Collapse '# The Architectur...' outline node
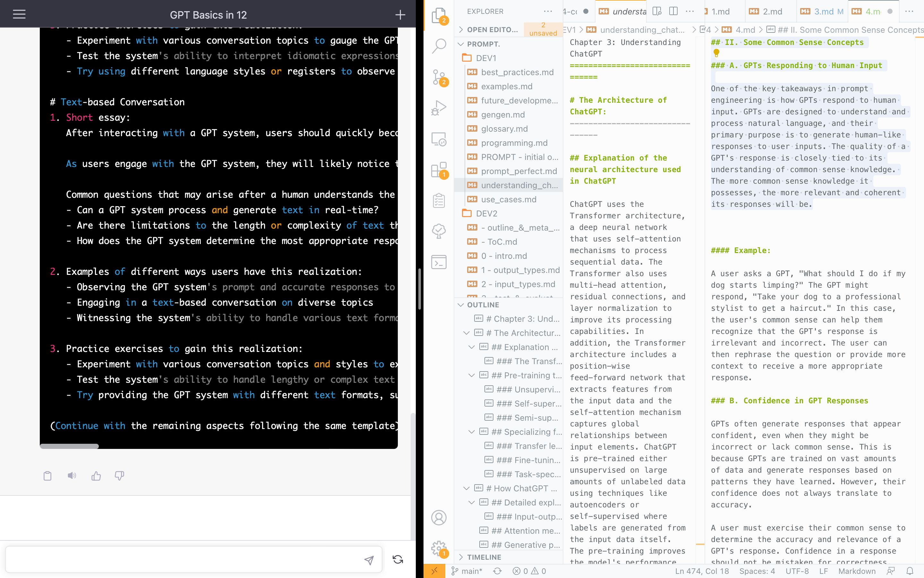The width and height of the screenshot is (924, 578). pos(466,333)
